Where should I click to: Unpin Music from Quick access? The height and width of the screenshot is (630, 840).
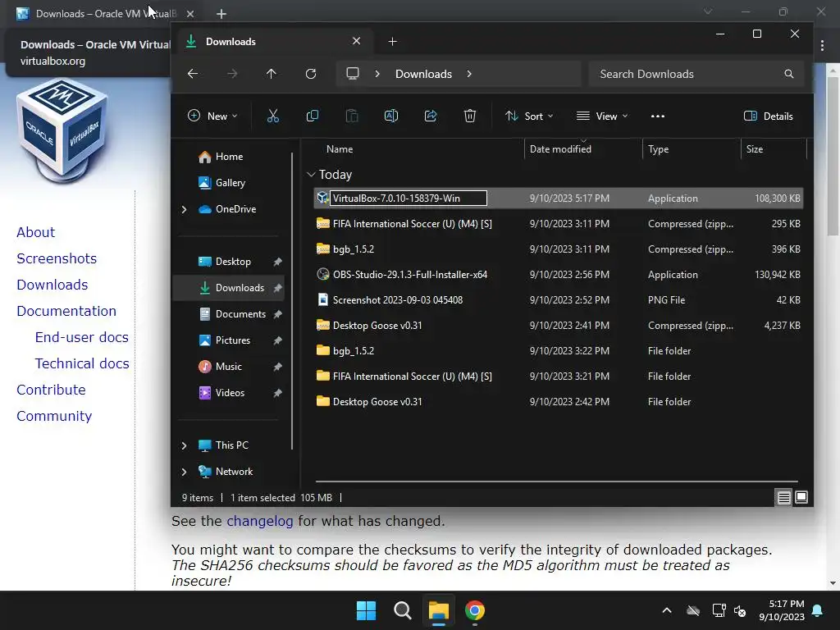[x=277, y=367]
